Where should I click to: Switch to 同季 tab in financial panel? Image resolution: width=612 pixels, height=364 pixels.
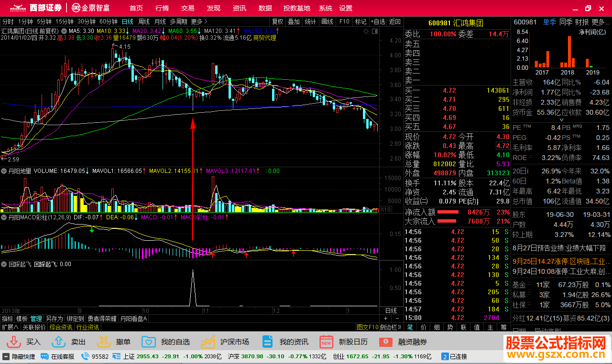pos(566,22)
